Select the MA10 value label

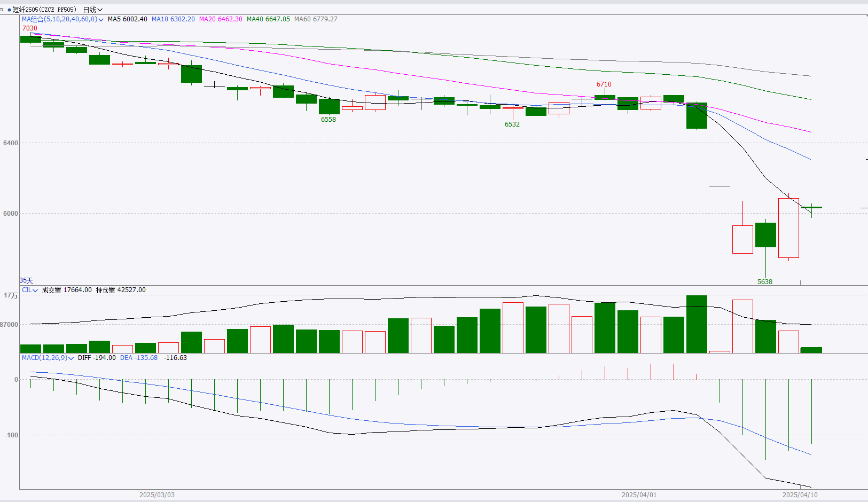[x=173, y=19]
